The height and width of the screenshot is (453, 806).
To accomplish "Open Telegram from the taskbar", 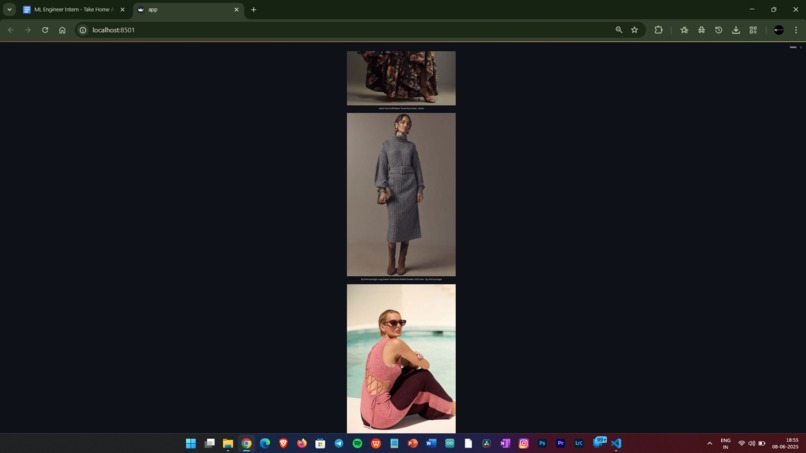I will coord(339,443).
